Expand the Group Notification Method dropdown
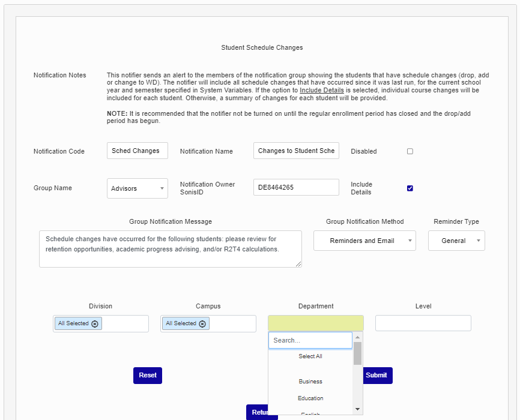 coord(364,241)
